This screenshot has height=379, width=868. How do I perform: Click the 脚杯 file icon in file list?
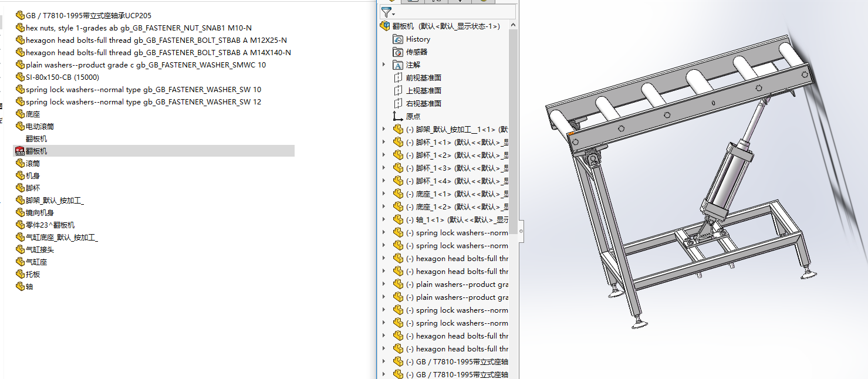[x=21, y=188]
